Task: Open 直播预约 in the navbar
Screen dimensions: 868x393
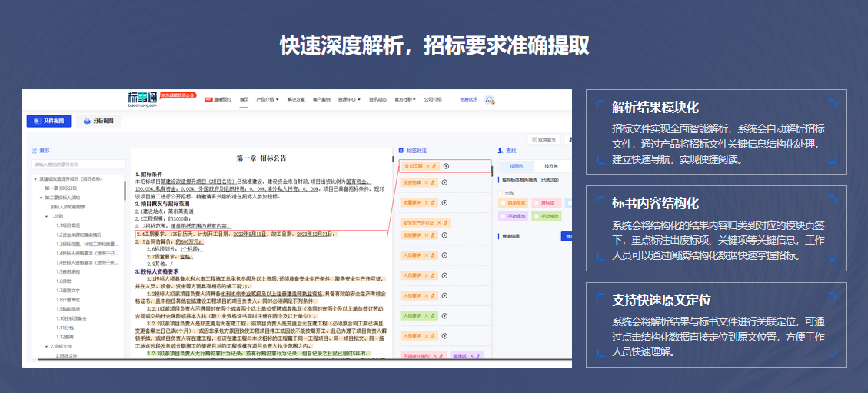Action: tap(222, 100)
